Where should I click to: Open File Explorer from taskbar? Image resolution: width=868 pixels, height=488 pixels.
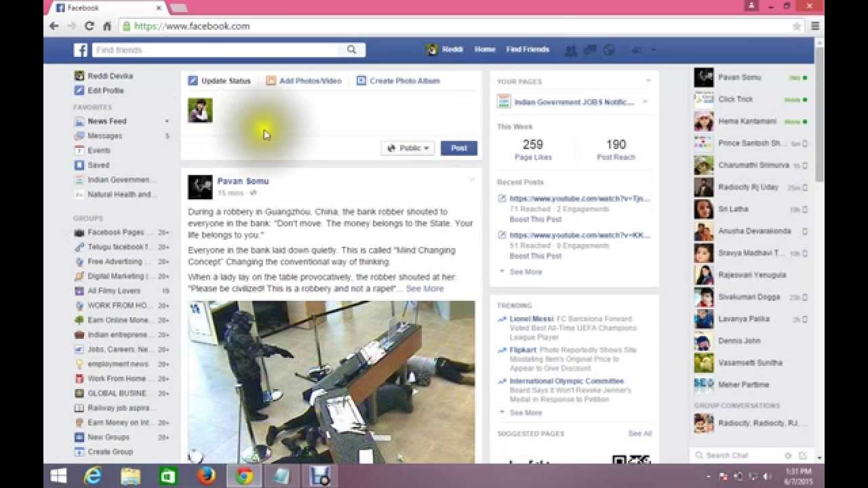pyautogui.click(x=130, y=476)
